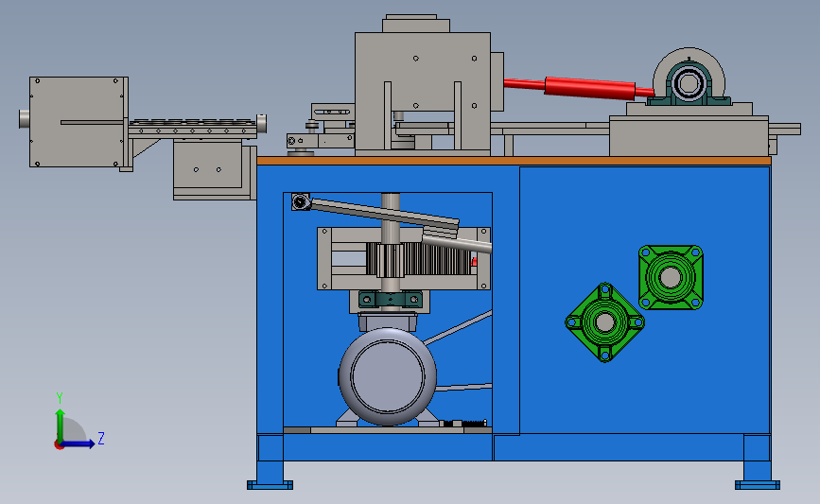The height and width of the screenshot is (504, 820).
Task: Select the green Y axis arrow
Action: click(61, 425)
